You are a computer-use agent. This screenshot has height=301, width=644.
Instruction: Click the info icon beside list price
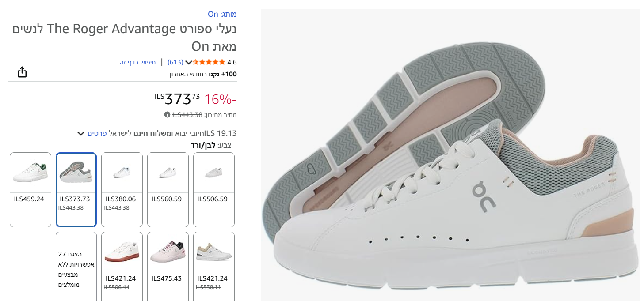tap(167, 115)
